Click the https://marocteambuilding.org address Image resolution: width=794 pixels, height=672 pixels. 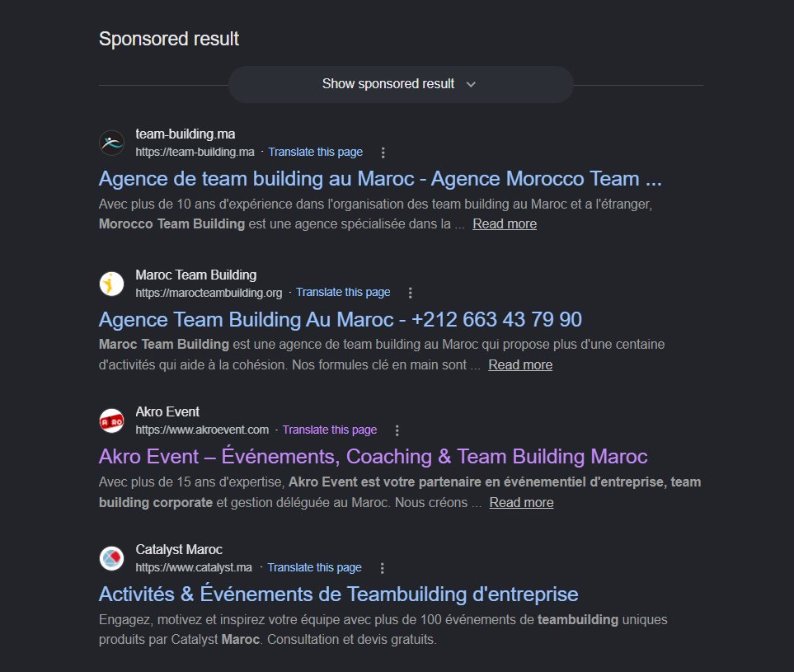coord(208,292)
